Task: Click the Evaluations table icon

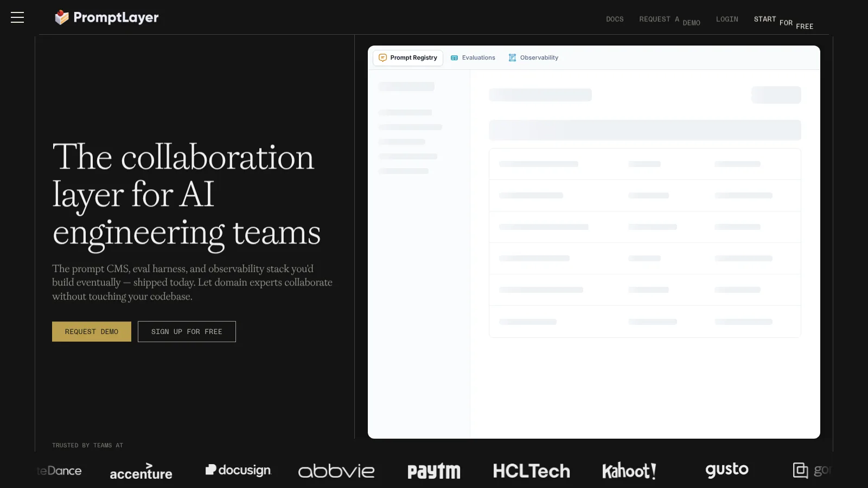Action: pos(455,57)
